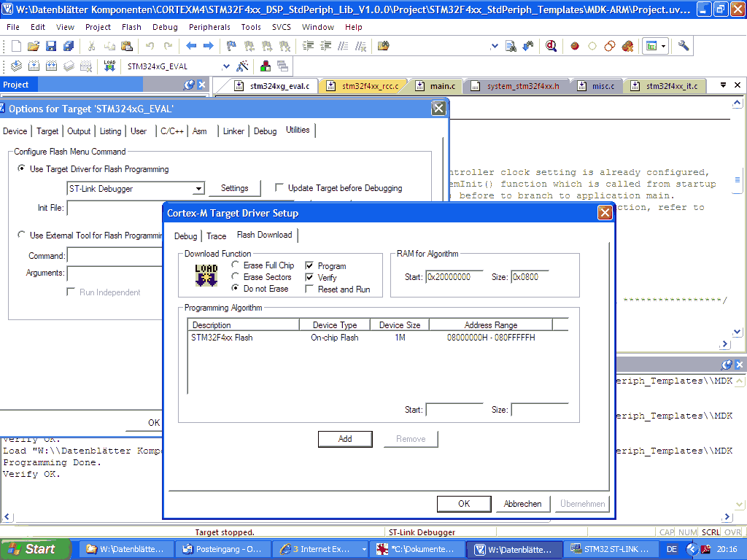Click the Translate file icon in build toolbar
This screenshot has height=560, width=747.
16,66
